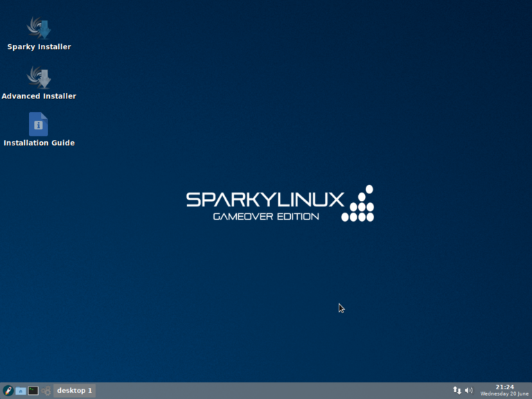Launch the terminal from the panel
Image resolution: width=532 pixels, height=399 pixels.
(x=33, y=391)
